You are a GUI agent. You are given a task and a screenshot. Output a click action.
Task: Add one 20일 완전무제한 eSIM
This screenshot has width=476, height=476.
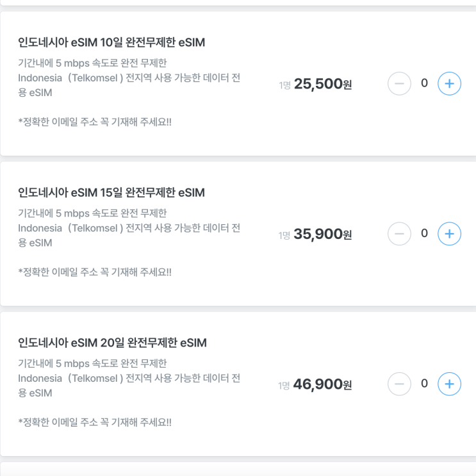(x=449, y=384)
